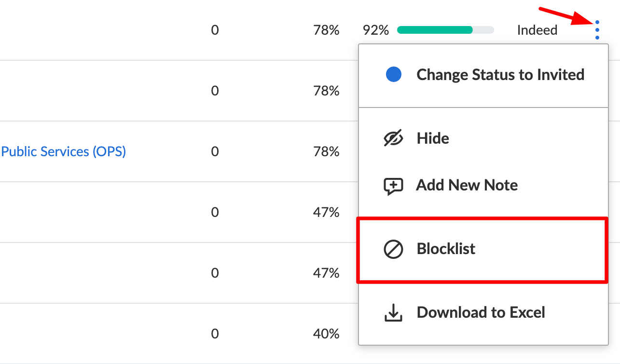Click 78% in the Public Services row
Viewport: 620px width, 364px height.
tap(326, 151)
